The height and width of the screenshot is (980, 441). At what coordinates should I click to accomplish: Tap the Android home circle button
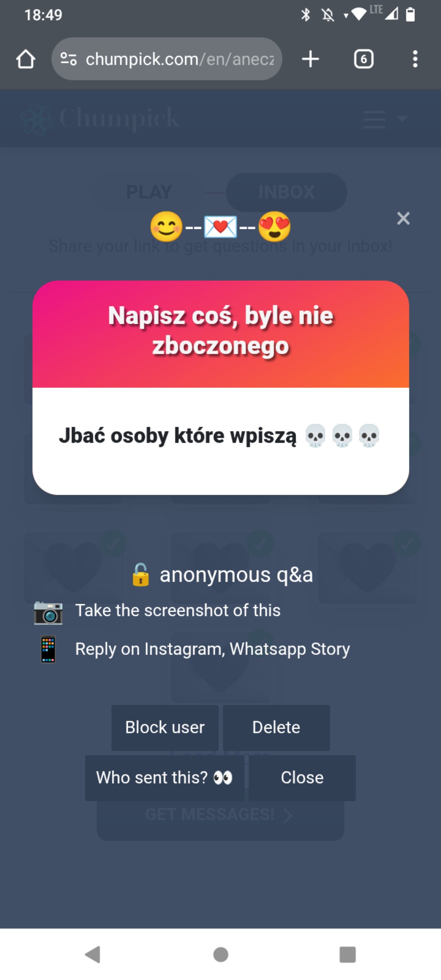pyautogui.click(x=220, y=954)
